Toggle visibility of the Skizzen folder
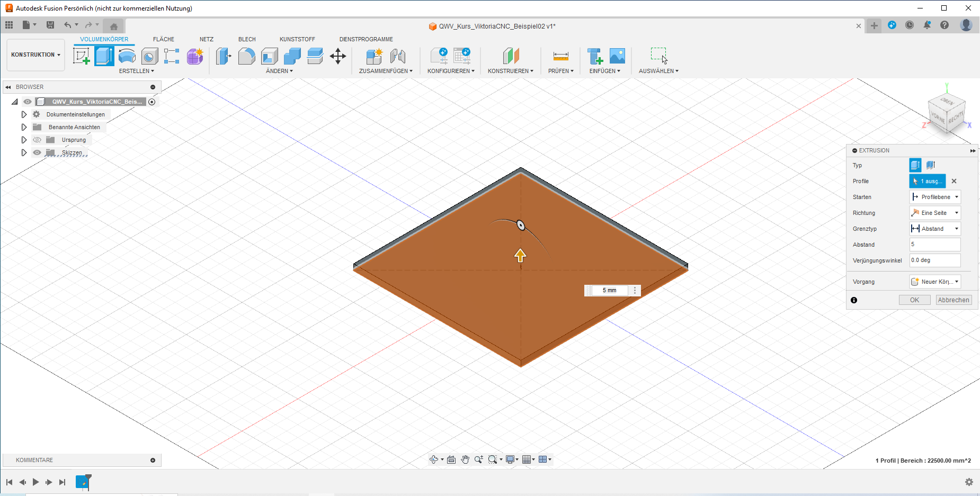980x496 pixels. 37,152
